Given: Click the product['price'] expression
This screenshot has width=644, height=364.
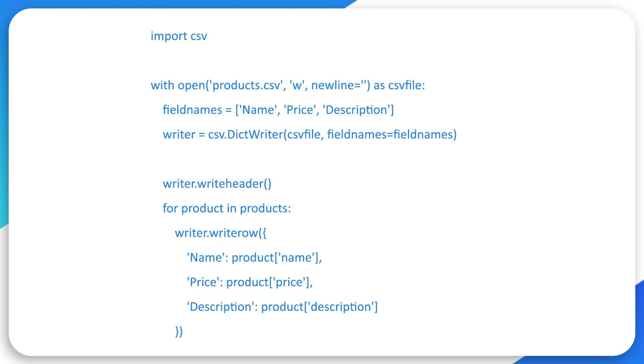Looking at the screenshot, I should (268, 282).
